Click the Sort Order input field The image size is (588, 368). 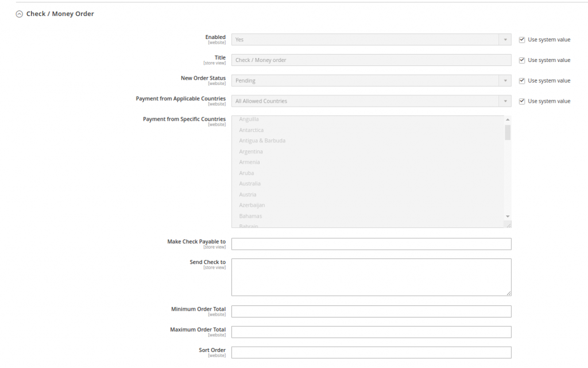(x=371, y=352)
